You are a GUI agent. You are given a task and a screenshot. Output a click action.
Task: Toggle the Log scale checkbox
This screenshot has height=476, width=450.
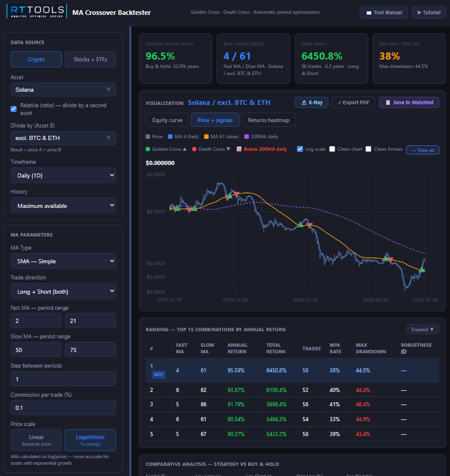click(300, 149)
